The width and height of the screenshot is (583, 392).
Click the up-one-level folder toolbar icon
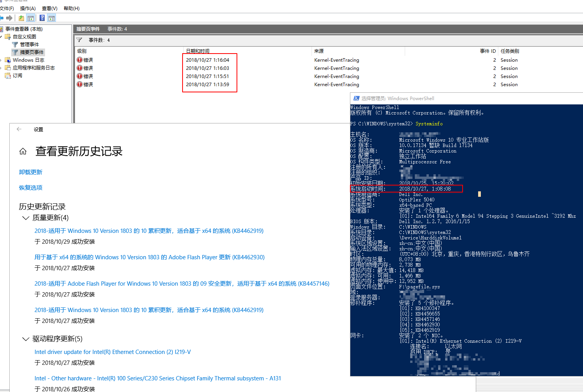coord(21,18)
